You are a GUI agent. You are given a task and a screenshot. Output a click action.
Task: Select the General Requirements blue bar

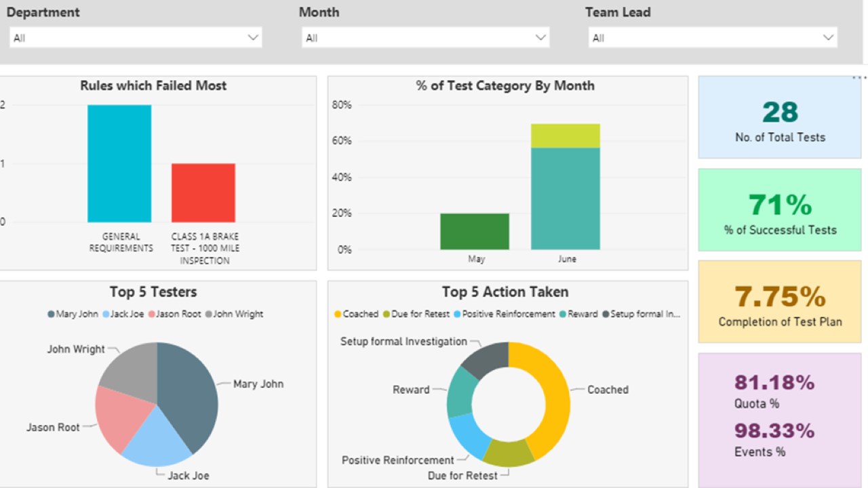[119, 163]
